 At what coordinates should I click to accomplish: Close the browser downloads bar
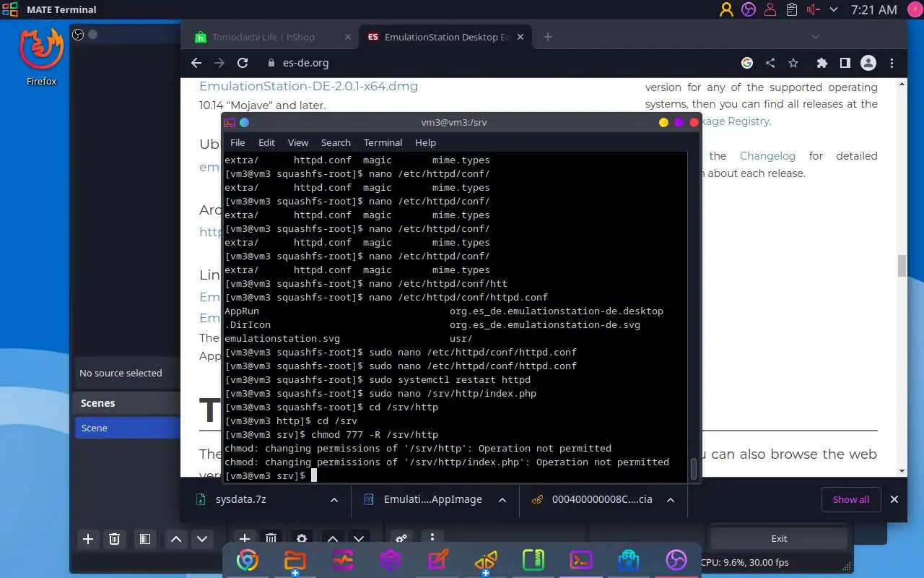click(x=894, y=499)
